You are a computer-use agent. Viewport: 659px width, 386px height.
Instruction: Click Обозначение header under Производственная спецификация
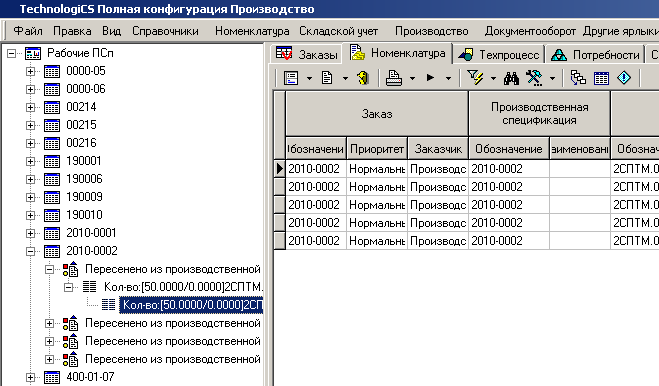click(509, 149)
